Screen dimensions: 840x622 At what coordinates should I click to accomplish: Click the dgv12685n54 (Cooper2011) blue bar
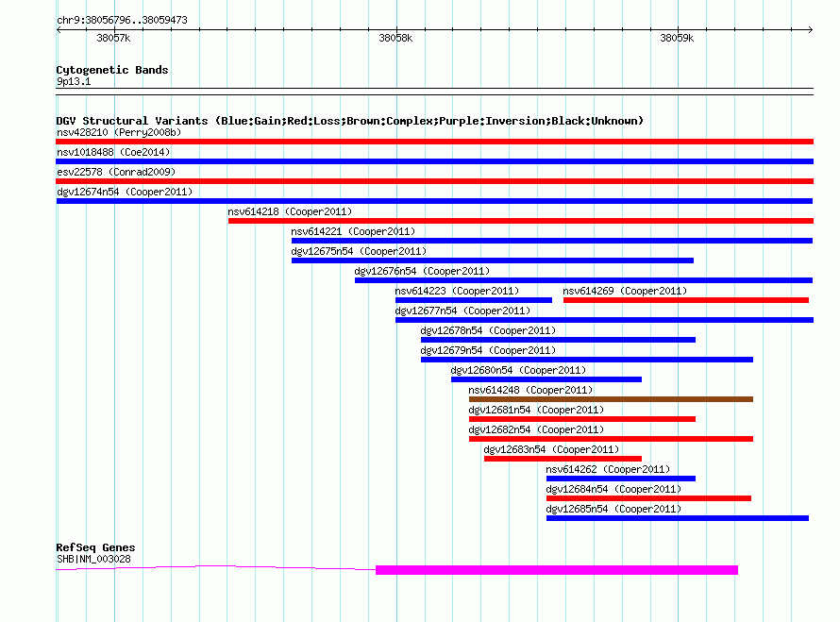pyautogui.click(x=678, y=518)
